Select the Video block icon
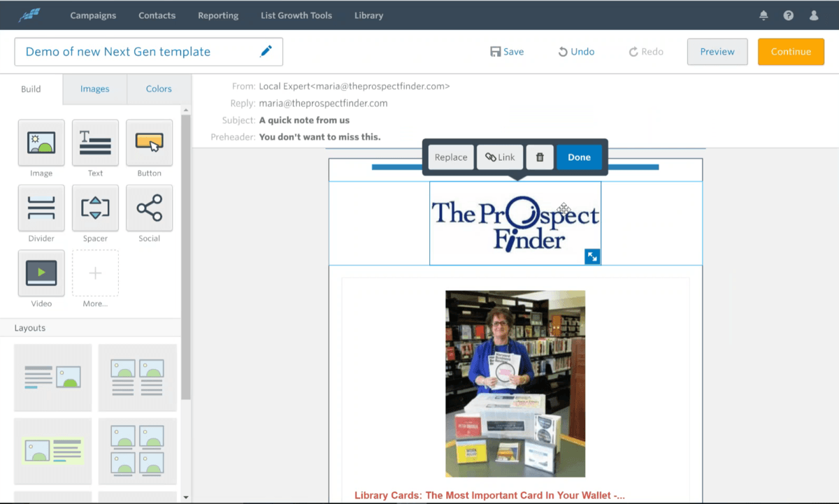The height and width of the screenshot is (504, 839). tap(41, 273)
